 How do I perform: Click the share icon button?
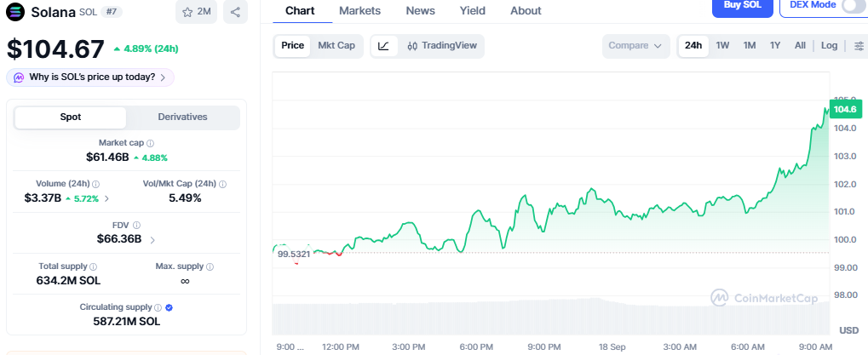coord(235,12)
